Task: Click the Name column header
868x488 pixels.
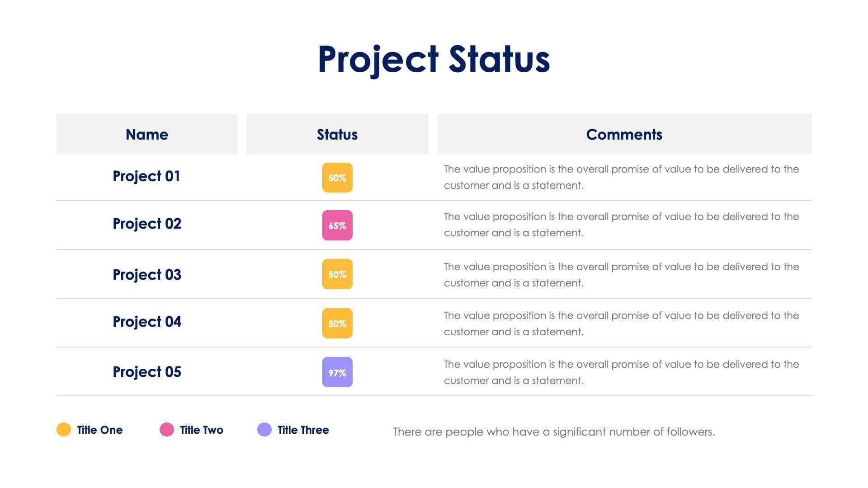Action: 147,134
